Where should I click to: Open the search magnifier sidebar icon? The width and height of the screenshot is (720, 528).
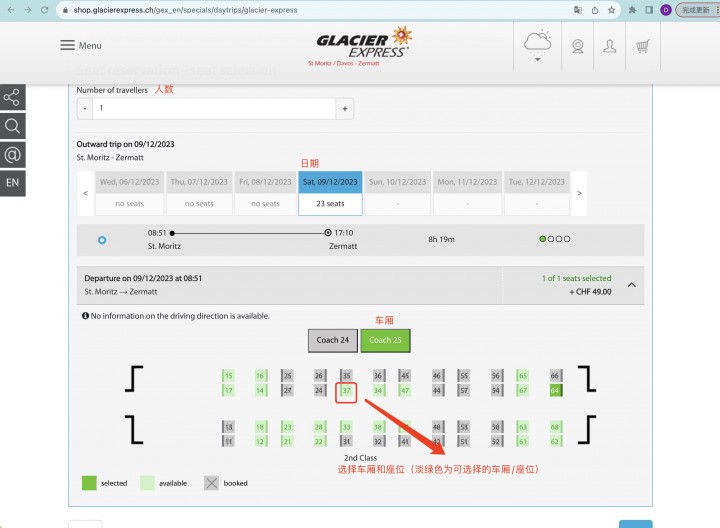(12, 126)
